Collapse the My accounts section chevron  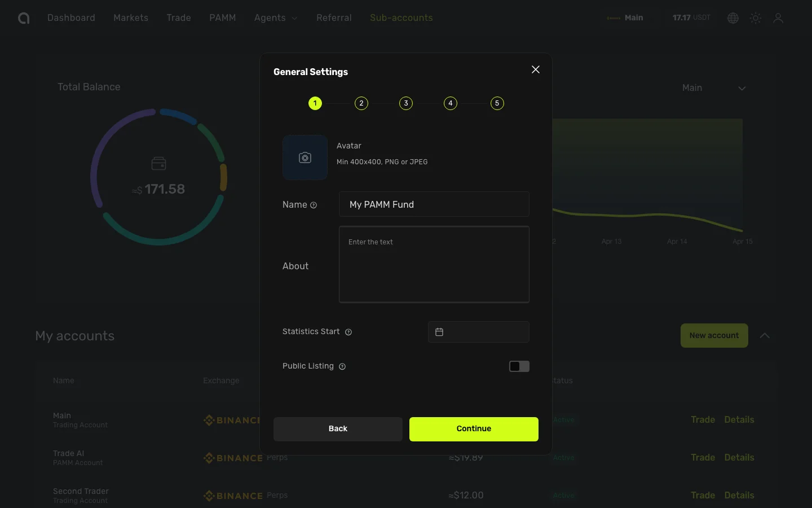[x=765, y=335]
